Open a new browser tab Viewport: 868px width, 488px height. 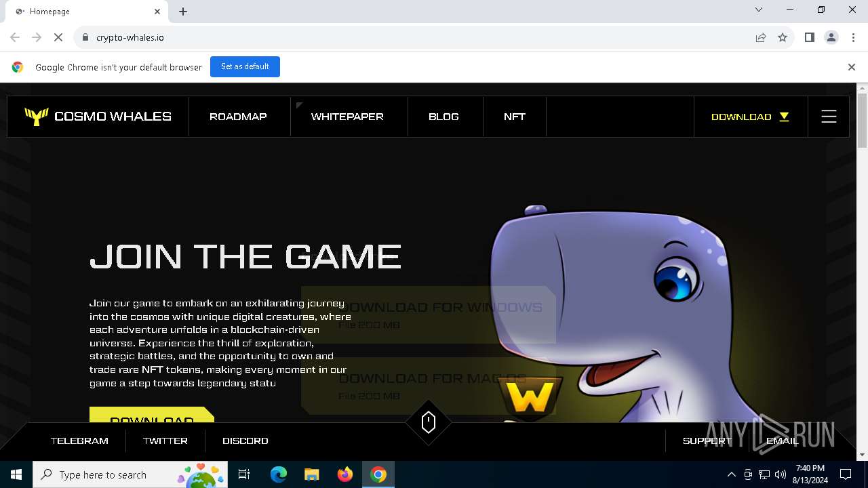[x=183, y=12]
